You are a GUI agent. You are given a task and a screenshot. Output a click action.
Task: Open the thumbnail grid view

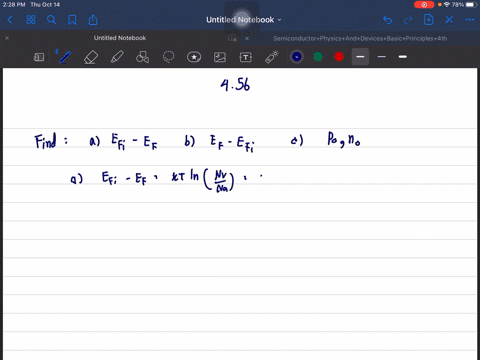(31, 20)
